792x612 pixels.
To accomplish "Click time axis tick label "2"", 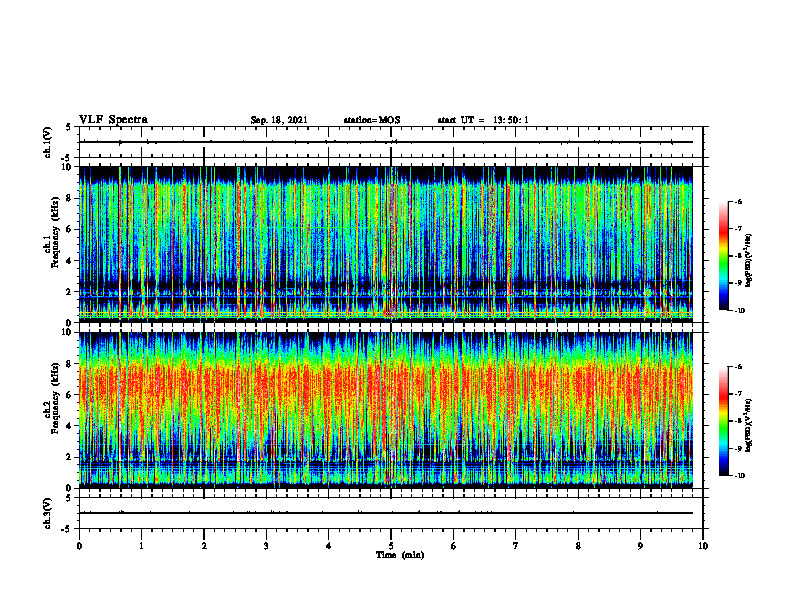I will pyautogui.click(x=204, y=546).
